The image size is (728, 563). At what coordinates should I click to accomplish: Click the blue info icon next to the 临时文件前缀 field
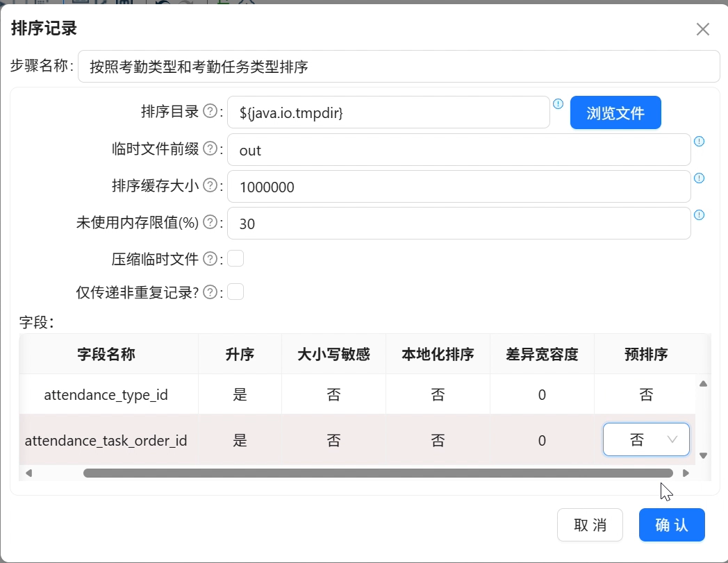pyautogui.click(x=700, y=142)
